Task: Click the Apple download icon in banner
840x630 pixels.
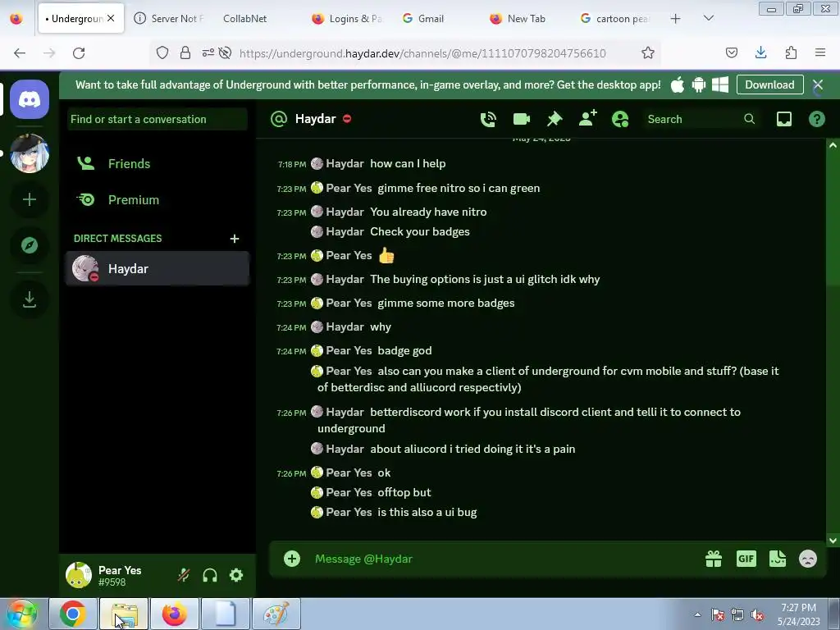Action: coord(678,84)
